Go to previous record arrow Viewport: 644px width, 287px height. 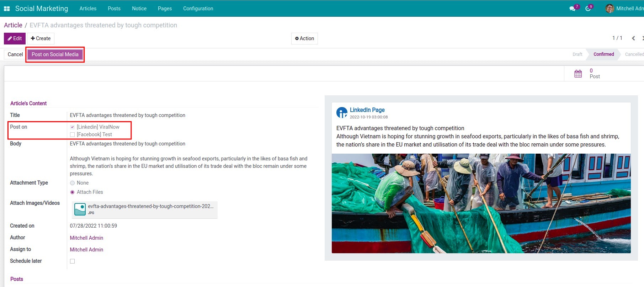(633, 38)
